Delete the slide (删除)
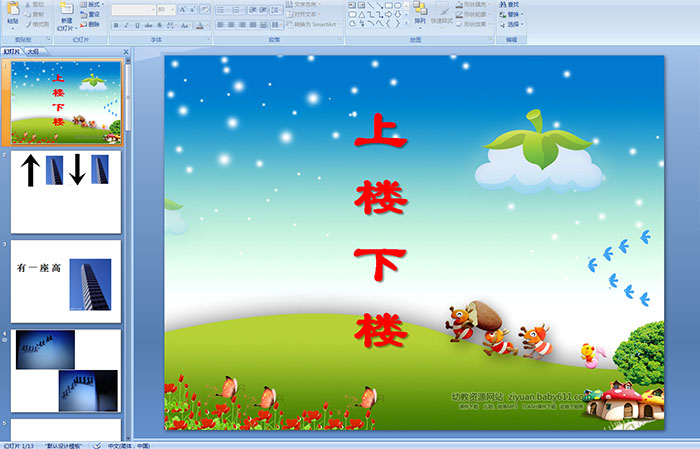The width and height of the screenshot is (700, 449). [91, 25]
